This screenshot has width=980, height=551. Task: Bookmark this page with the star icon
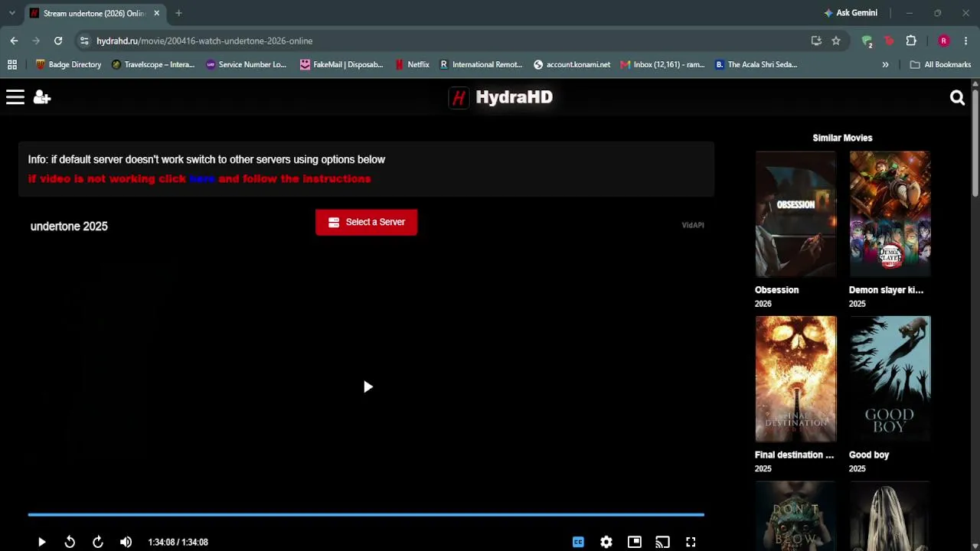(x=836, y=41)
